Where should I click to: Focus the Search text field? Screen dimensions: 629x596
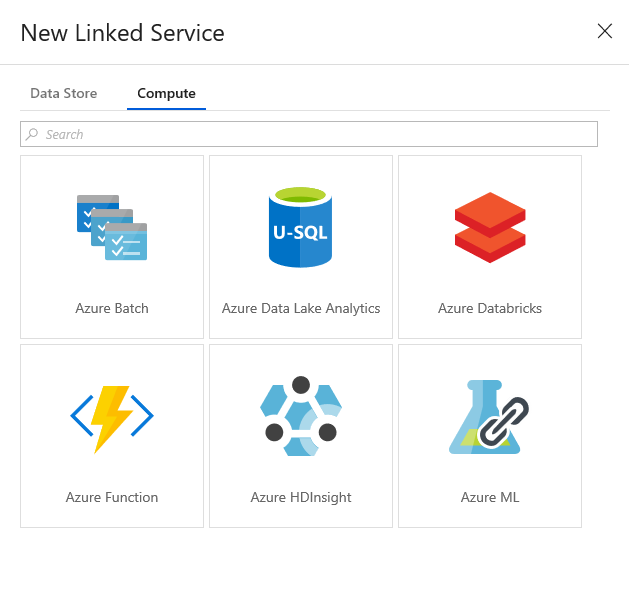309,134
